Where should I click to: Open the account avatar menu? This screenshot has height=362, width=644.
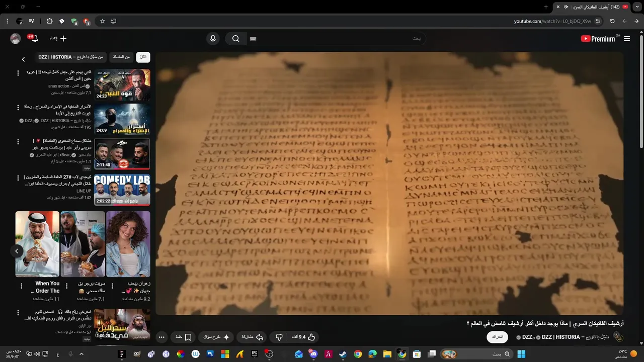16,39
